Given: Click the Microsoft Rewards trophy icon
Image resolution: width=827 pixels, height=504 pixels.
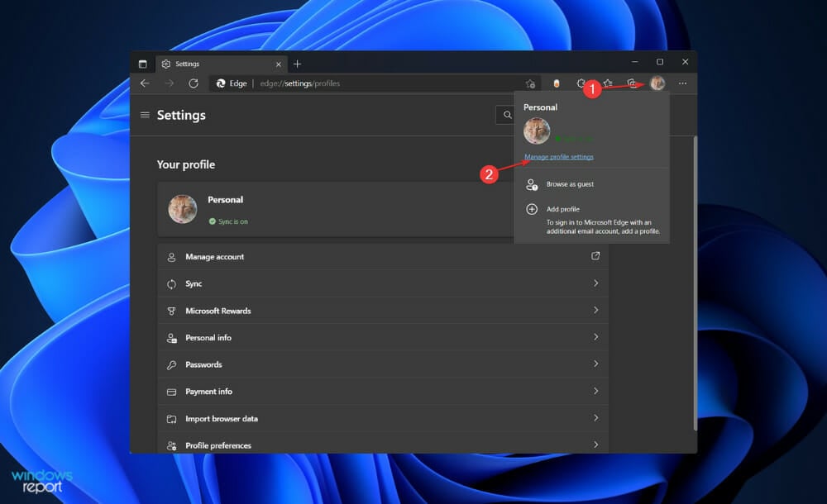Looking at the screenshot, I should coord(171,311).
